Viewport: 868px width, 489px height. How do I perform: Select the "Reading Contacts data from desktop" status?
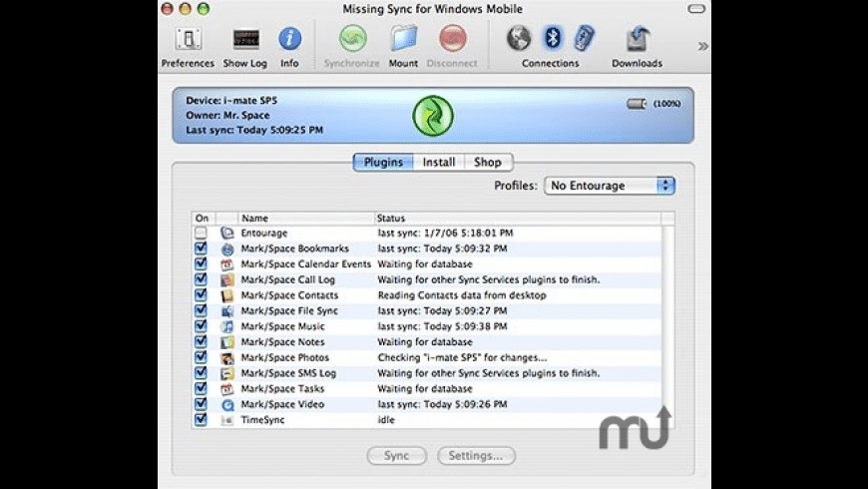point(462,295)
